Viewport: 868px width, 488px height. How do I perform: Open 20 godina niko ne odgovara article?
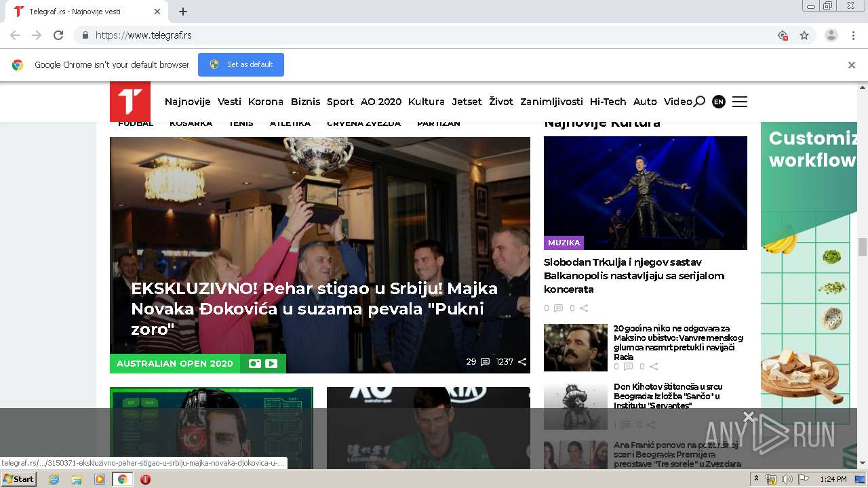(678, 342)
